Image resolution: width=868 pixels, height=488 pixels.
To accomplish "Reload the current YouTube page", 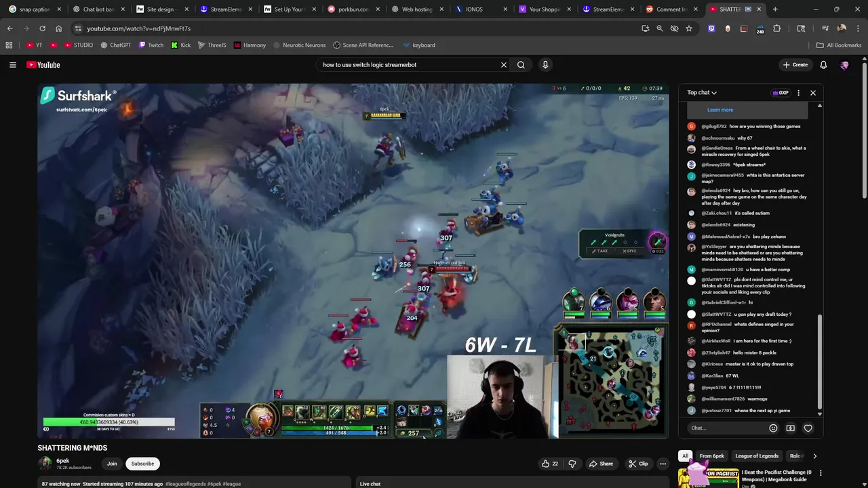I will [42, 28].
